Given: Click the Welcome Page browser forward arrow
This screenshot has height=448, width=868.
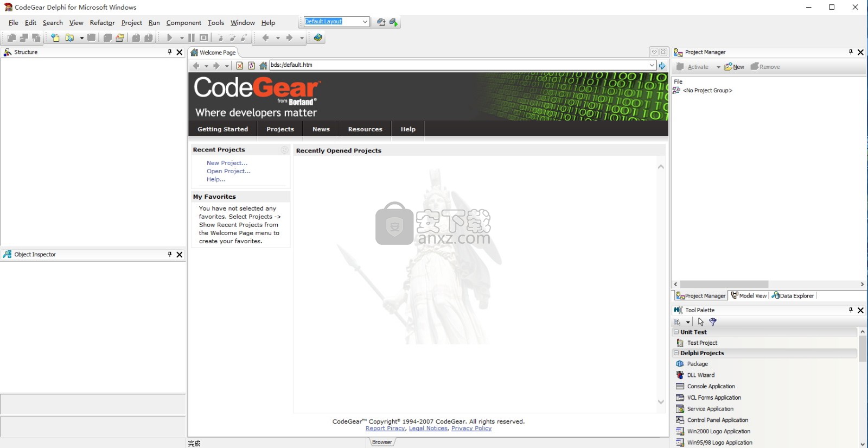Looking at the screenshot, I should 216,65.
